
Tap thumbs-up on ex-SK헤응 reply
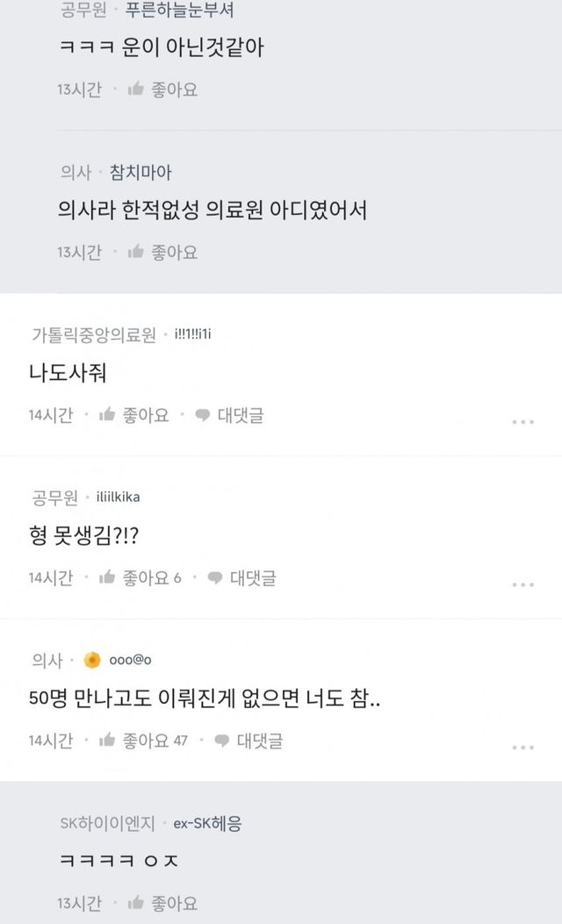[x=136, y=903]
